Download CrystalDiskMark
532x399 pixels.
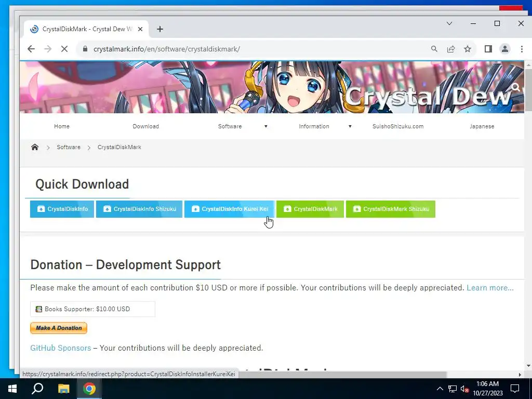coord(310,209)
